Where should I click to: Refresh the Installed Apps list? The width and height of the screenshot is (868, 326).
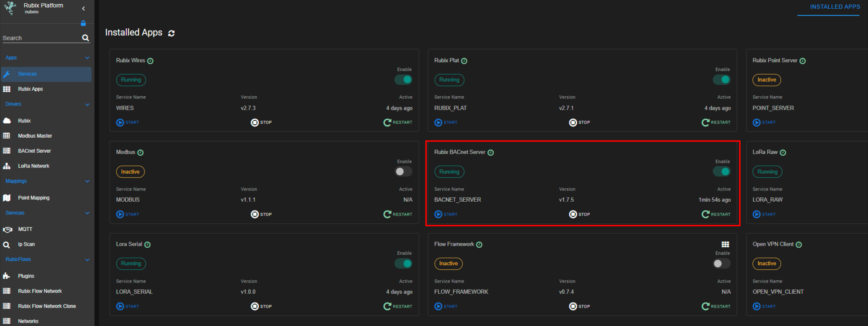coord(171,33)
